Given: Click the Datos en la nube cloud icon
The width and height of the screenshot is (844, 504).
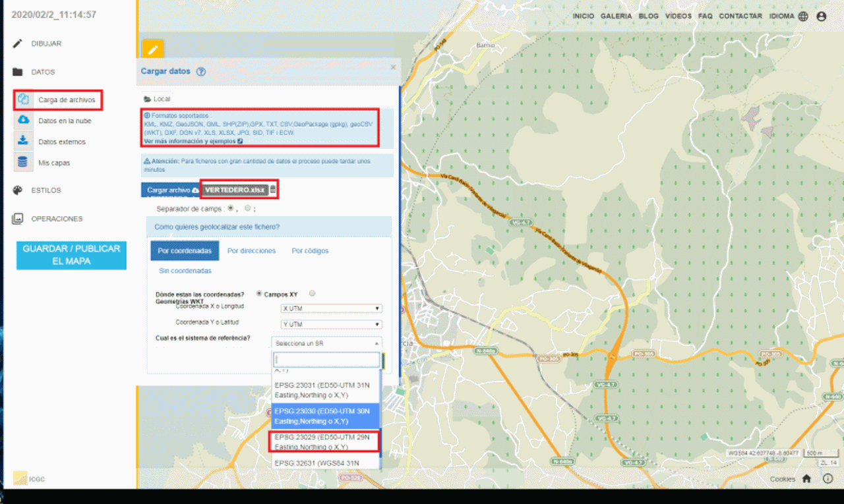Looking at the screenshot, I should pos(22,121).
